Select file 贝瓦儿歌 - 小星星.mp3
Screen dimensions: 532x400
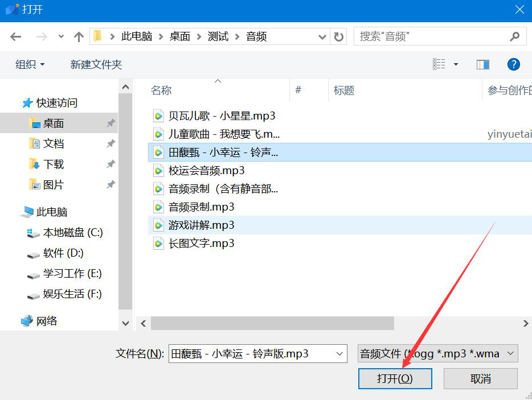tap(222, 116)
